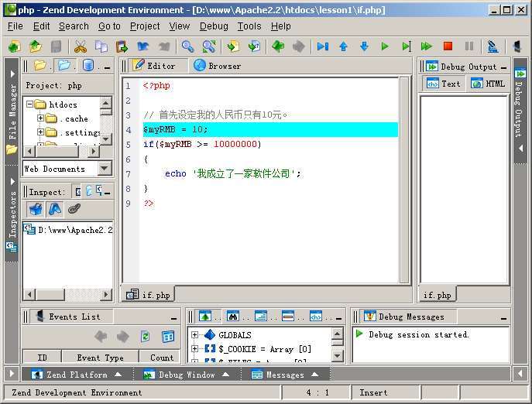
Task: Select the HTML tab in Debug Output
Action: coord(488,84)
